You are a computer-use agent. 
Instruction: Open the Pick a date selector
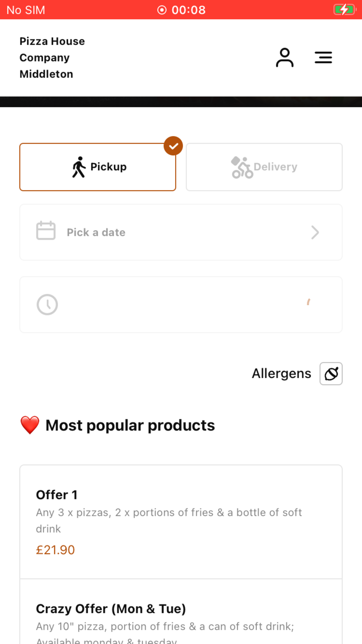[x=181, y=232]
